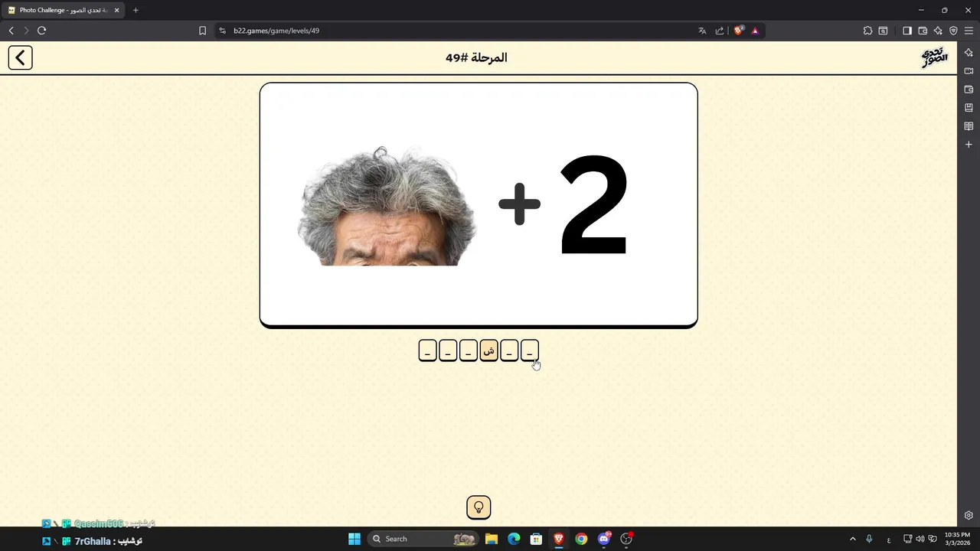The image size is (980, 551).
Task: Open the Windows Start menu
Action: coord(354,539)
